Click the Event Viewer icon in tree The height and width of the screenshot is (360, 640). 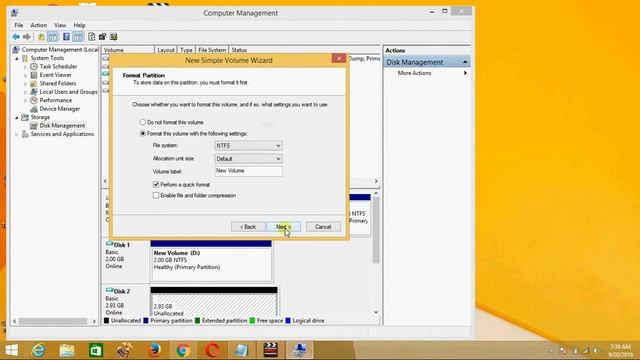click(x=34, y=75)
